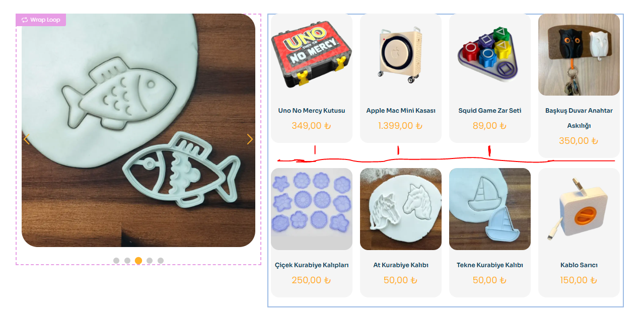Image resolution: width=644 pixels, height=320 pixels.
Task: Click the active orange pagination dot
Action: tap(138, 261)
